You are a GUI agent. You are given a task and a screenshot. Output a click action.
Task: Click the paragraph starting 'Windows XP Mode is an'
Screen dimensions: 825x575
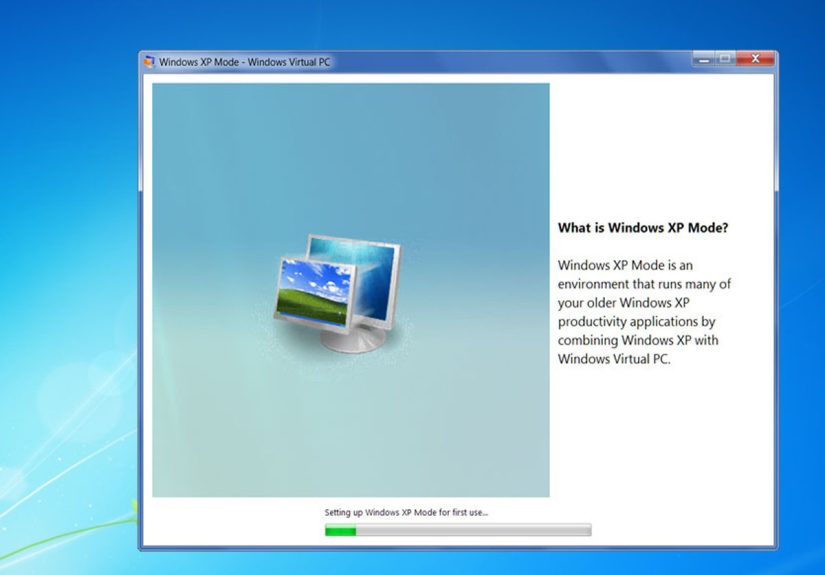tap(644, 312)
